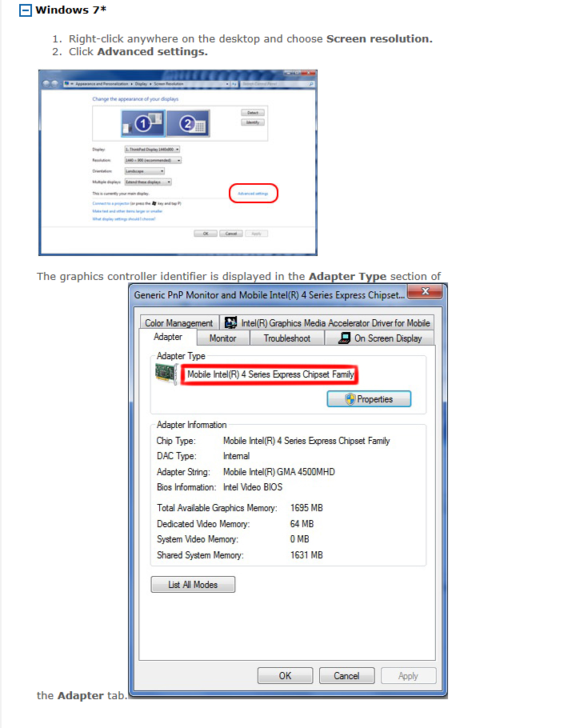
Task: Click Cancel in the Screen Resolution window
Action: [231, 234]
